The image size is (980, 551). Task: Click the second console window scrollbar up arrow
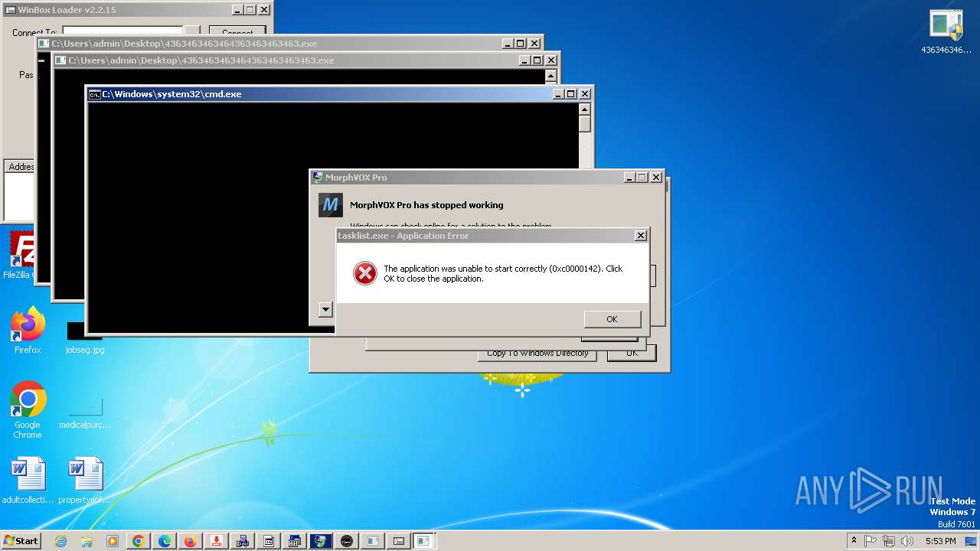pyautogui.click(x=550, y=76)
